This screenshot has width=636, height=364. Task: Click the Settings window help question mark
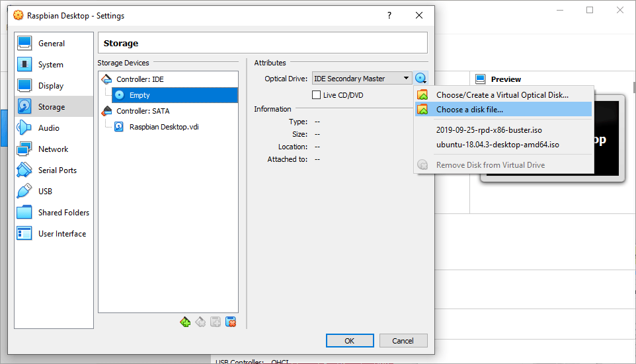click(389, 15)
